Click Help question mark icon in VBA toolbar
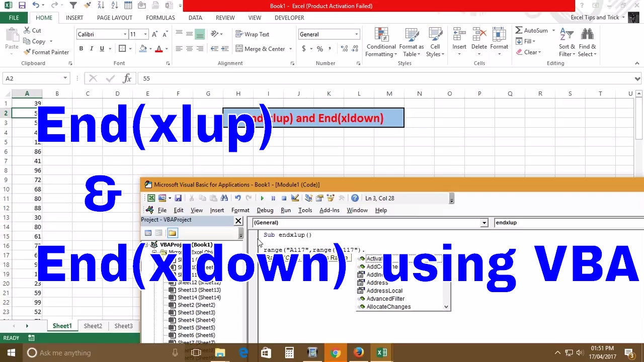The width and height of the screenshot is (644, 362). 355,198
